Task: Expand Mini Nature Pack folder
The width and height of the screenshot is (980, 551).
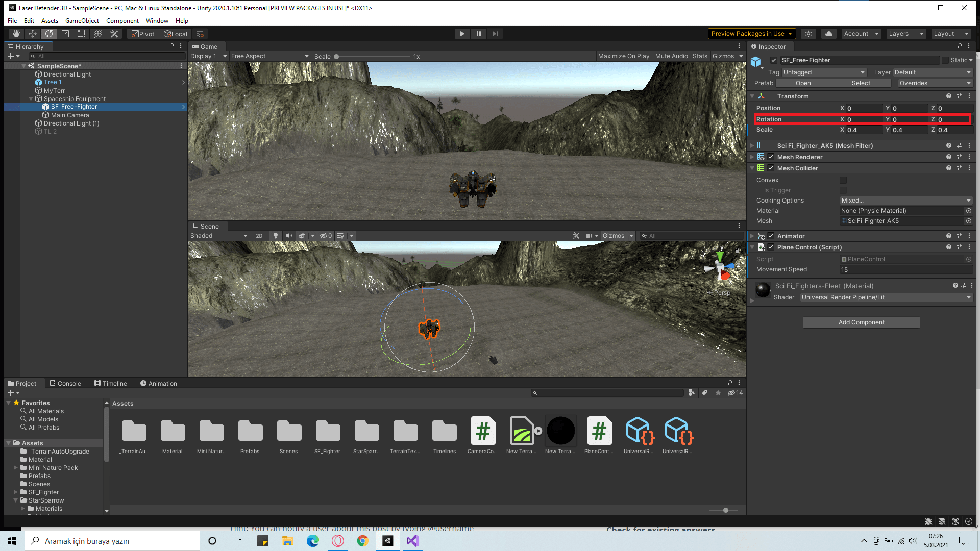Action: (x=16, y=468)
